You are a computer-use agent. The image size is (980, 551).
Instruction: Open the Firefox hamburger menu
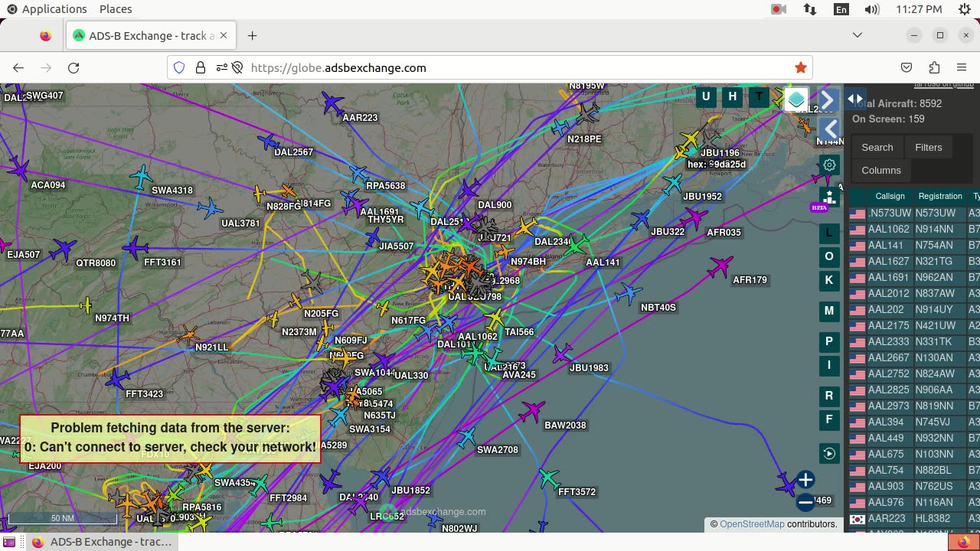[962, 67]
